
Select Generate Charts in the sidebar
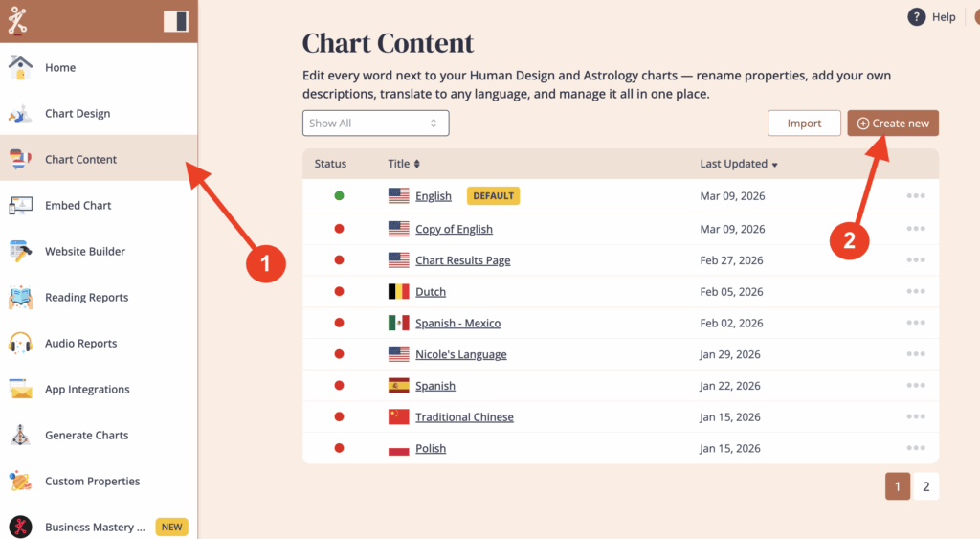tap(86, 436)
